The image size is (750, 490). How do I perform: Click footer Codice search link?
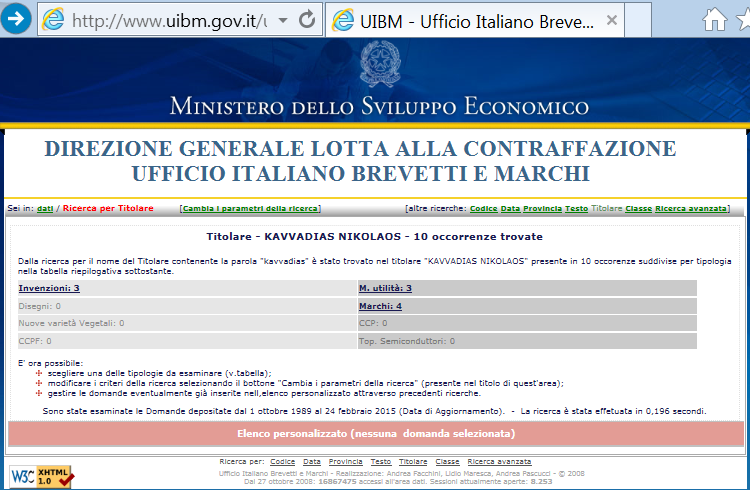coord(282,462)
